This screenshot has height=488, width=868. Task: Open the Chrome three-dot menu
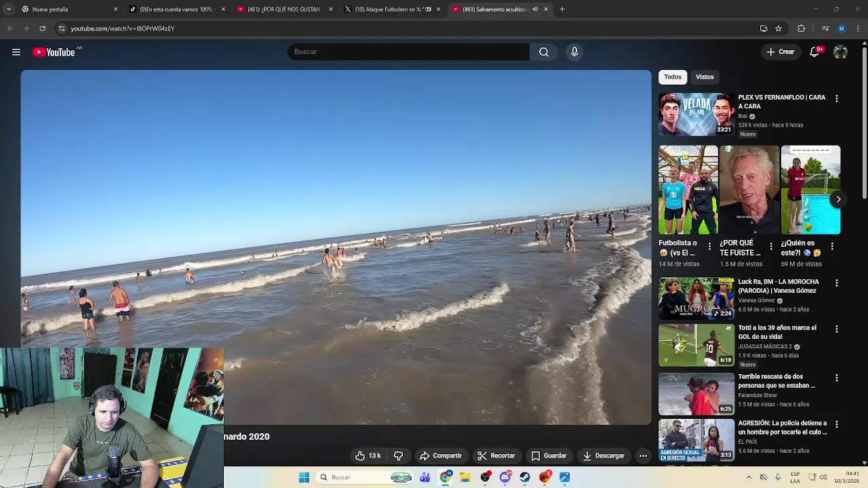point(858,28)
